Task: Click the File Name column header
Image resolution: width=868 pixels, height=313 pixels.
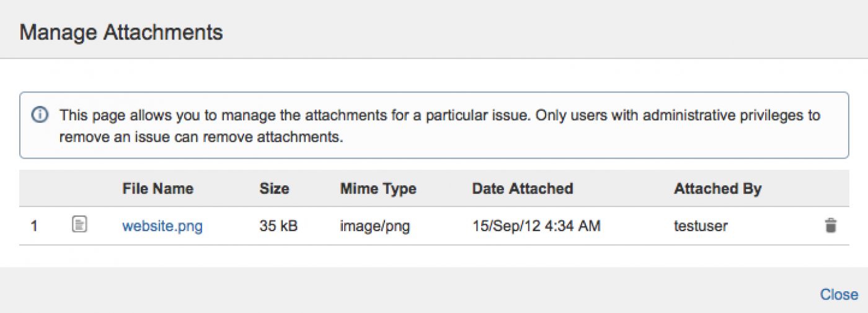Action: (157, 188)
